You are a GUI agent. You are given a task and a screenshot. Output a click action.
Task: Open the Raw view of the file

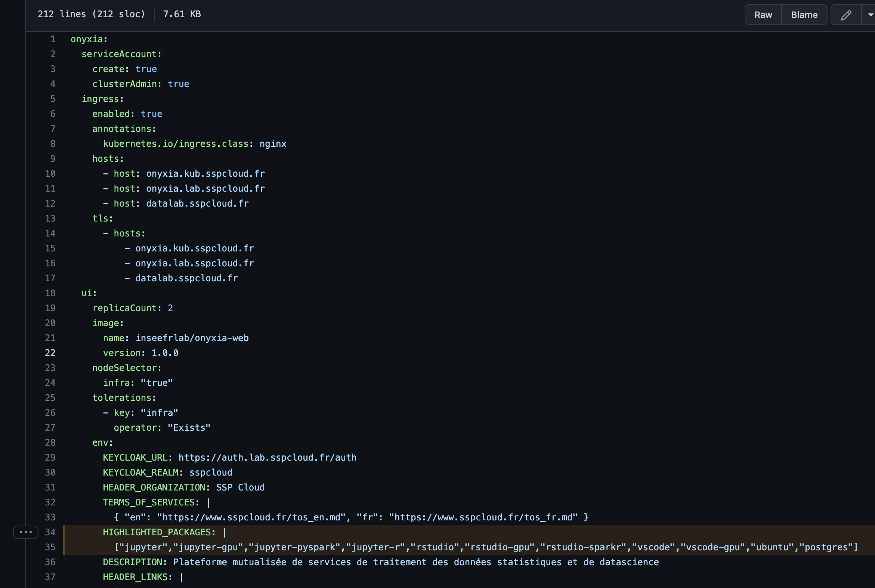coord(763,14)
